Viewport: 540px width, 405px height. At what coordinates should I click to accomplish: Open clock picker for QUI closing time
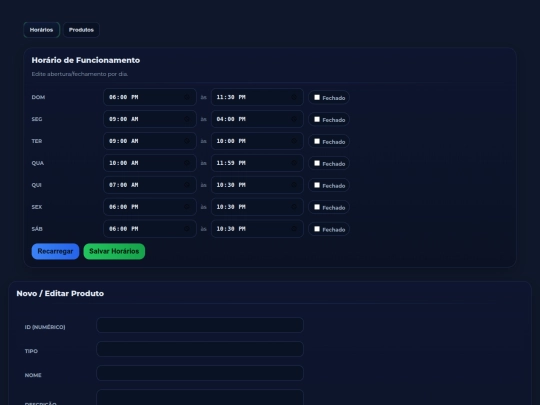(x=294, y=185)
